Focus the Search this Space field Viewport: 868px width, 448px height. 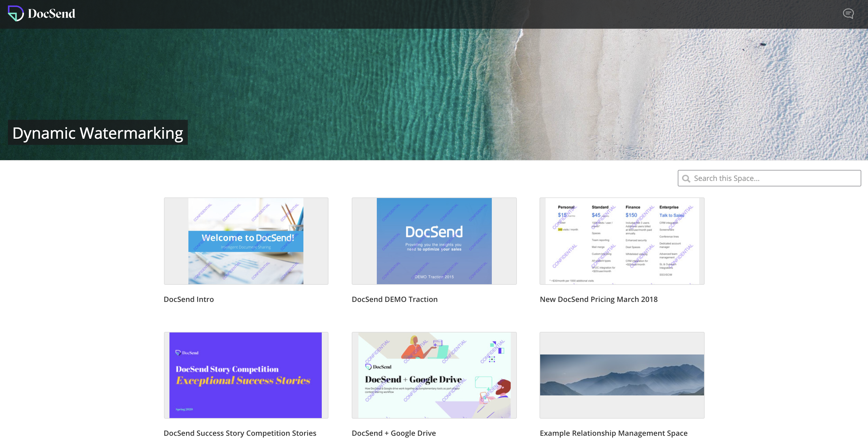pos(769,178)
